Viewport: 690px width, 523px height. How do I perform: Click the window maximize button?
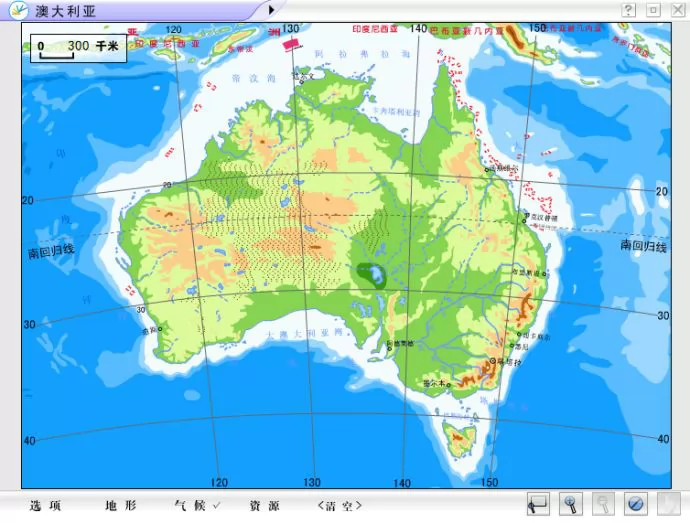click(x=653, y=10)
